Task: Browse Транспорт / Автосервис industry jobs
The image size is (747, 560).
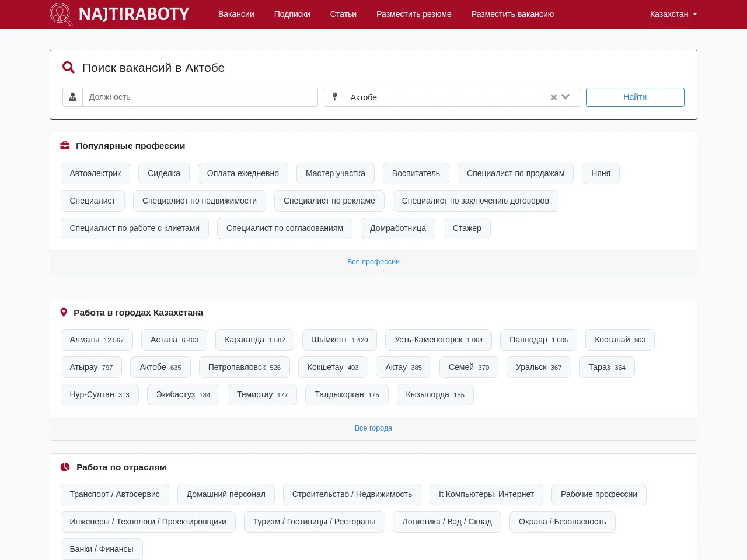Action: point(115,494)
